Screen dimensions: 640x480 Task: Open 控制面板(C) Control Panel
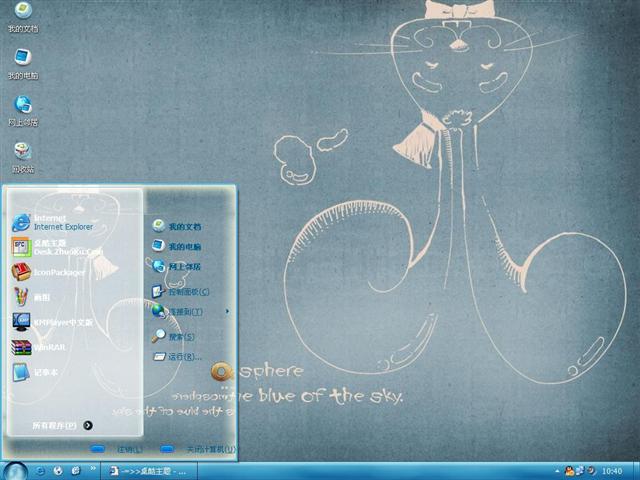pyautogui.click(x=180, y=291)
